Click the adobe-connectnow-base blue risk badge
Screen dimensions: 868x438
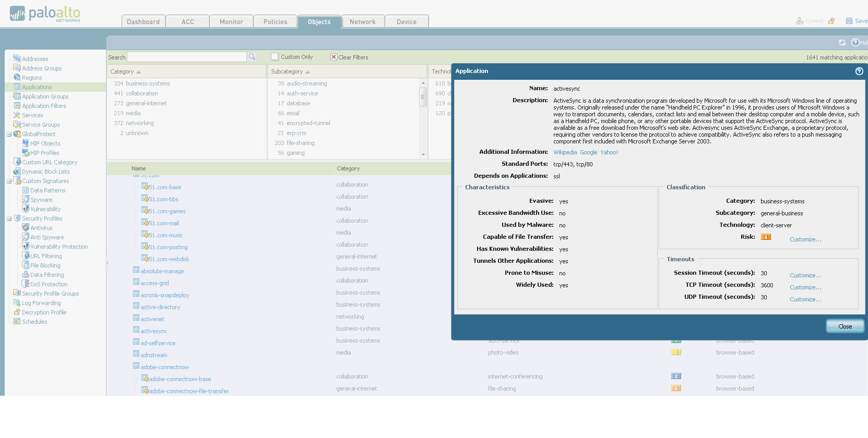click(676, 376)
